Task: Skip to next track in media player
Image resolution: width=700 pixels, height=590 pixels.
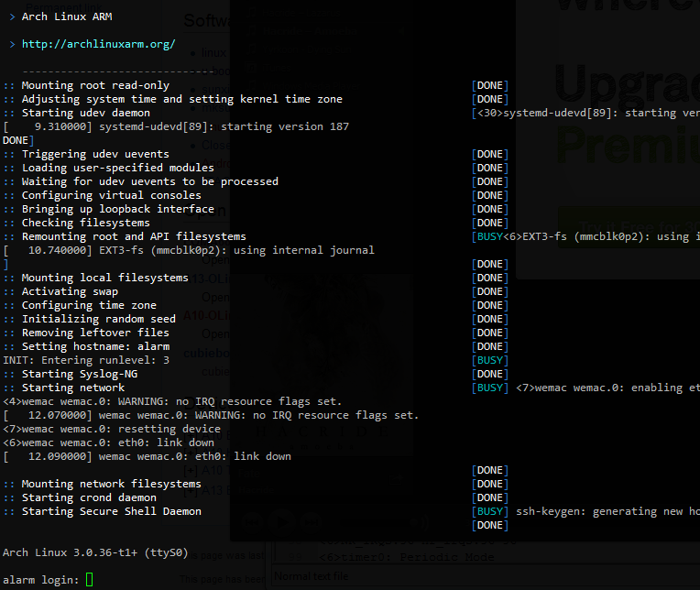Action: point(312,521)
